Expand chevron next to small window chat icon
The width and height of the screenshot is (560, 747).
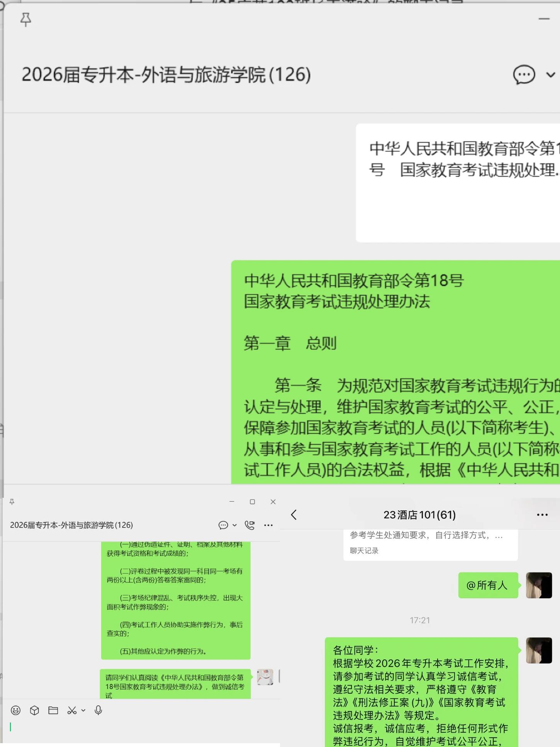click(x=234, y=525)
